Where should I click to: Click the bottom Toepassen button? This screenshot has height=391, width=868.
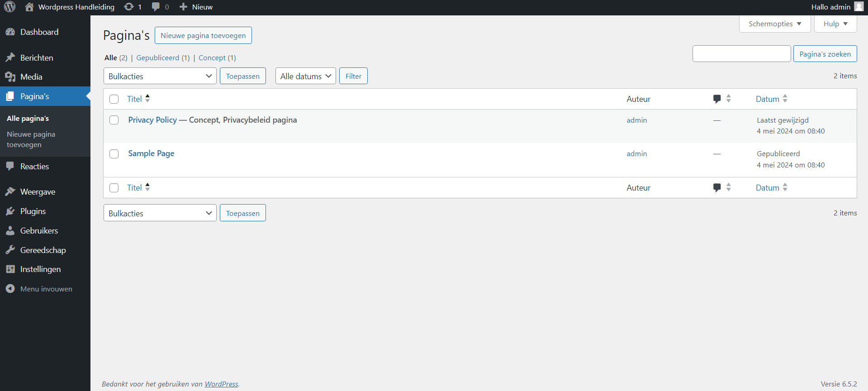[243, 213]
